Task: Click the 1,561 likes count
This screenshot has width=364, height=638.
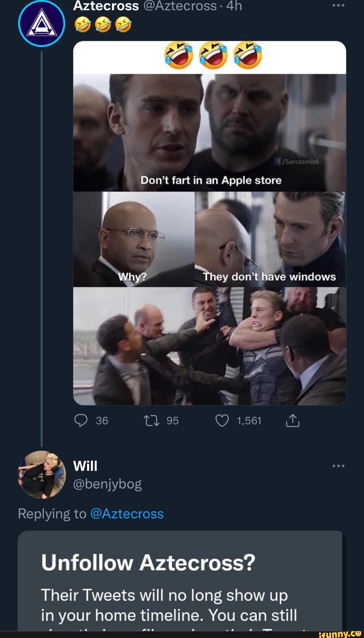Action: (x=249, y=420)
